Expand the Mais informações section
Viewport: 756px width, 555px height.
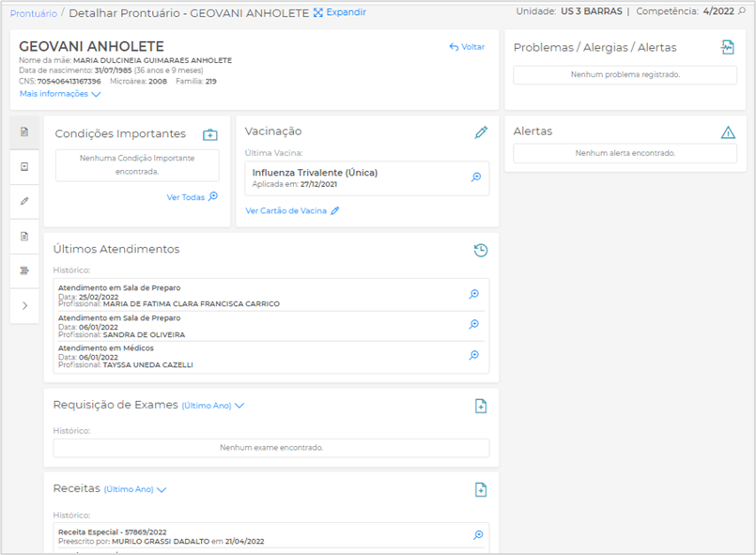pyautogui.click(x=60, y=94)
